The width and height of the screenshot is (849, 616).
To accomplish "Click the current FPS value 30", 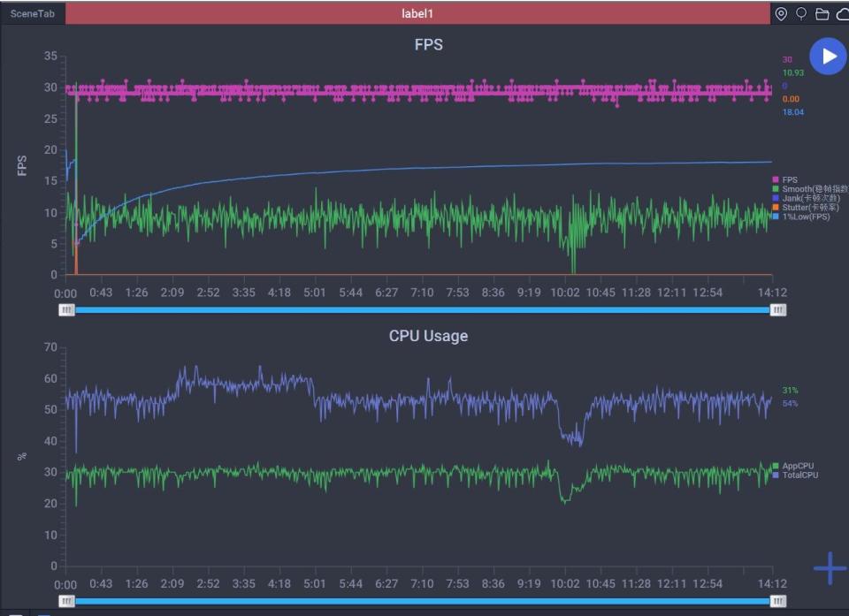I will 787,59.
